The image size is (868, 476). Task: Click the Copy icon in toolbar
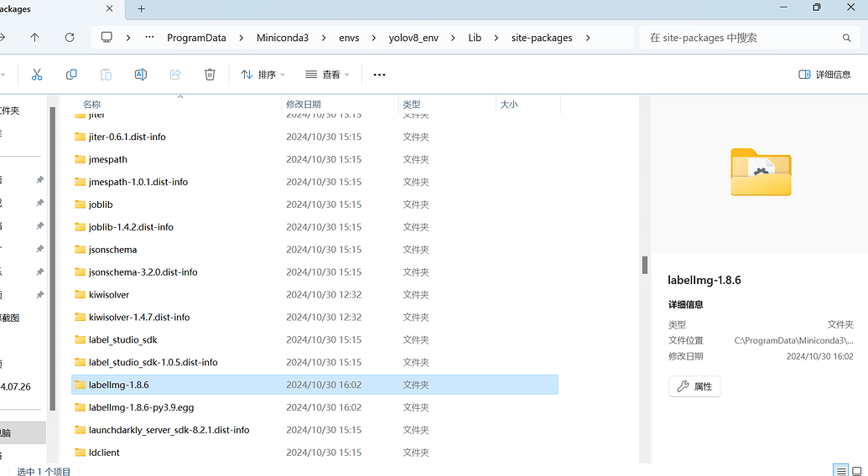coord(71,75)
